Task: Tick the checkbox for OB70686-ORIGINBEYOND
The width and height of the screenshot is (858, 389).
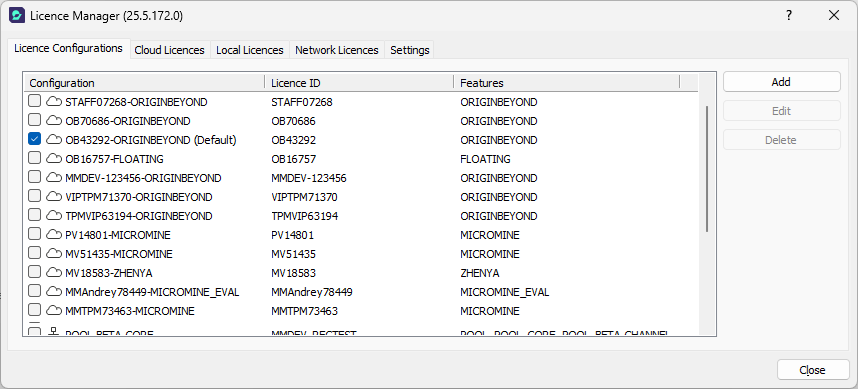Action: coord(34,120)
